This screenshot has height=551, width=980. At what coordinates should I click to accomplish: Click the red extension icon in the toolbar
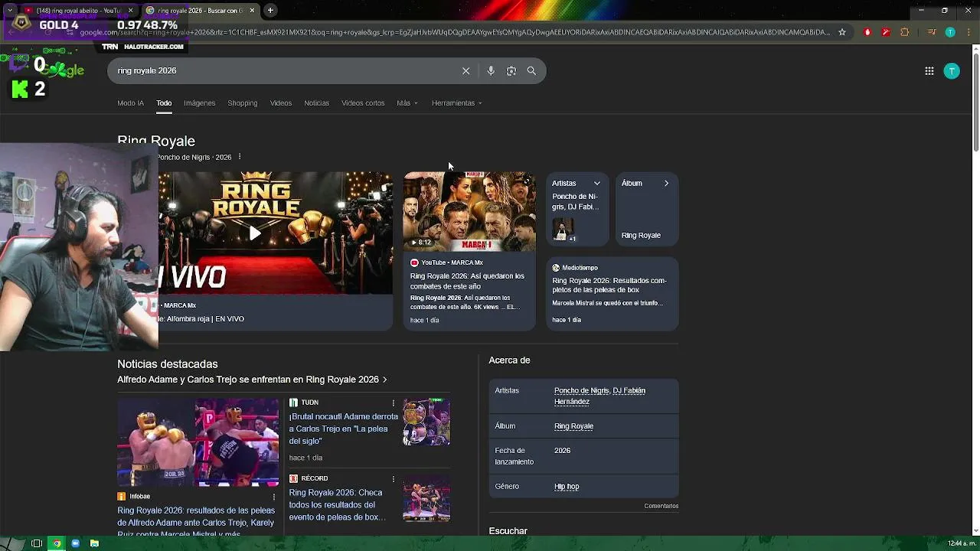tap(867, 32)
